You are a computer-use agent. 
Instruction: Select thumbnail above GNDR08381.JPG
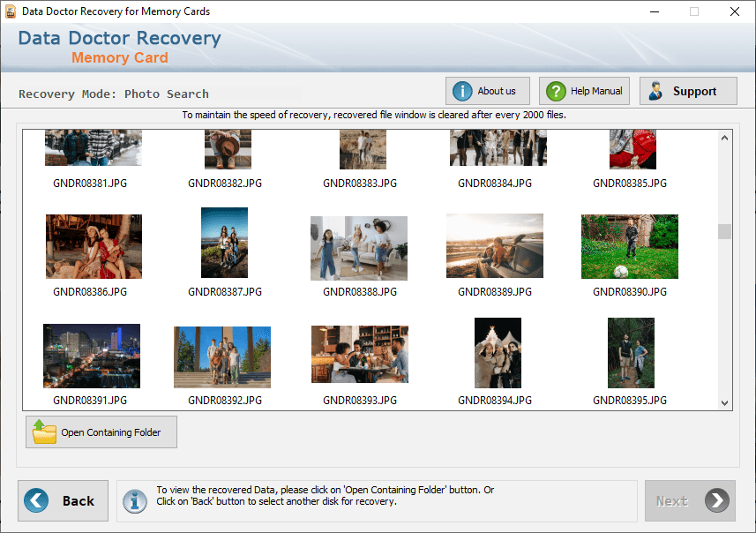[x=94, y=147]
